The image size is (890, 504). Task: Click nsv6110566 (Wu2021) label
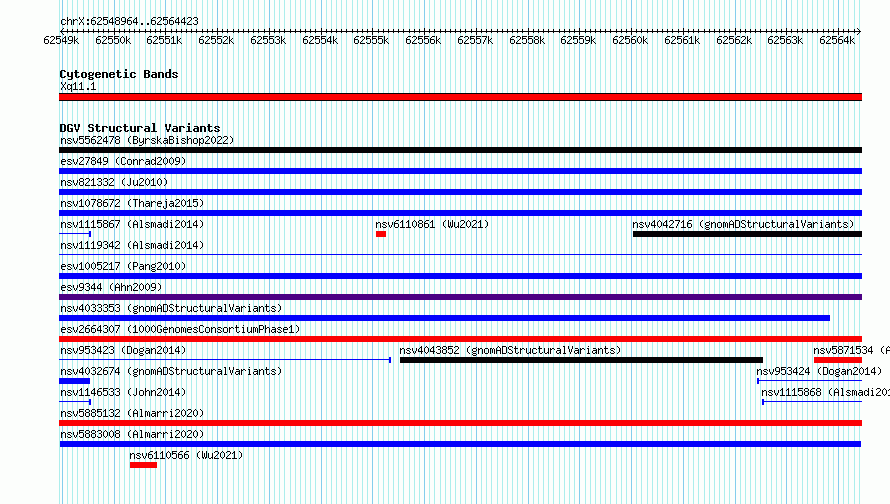click(x=186, y=455)
